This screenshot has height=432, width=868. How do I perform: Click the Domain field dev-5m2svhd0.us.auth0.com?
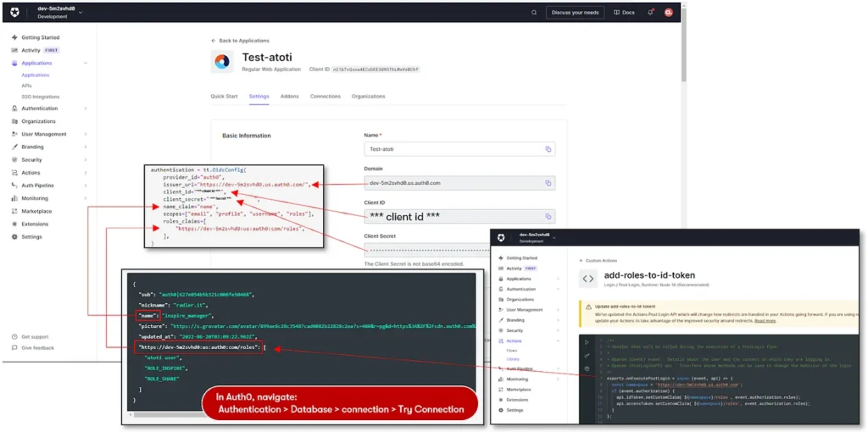tap(459, 183)
